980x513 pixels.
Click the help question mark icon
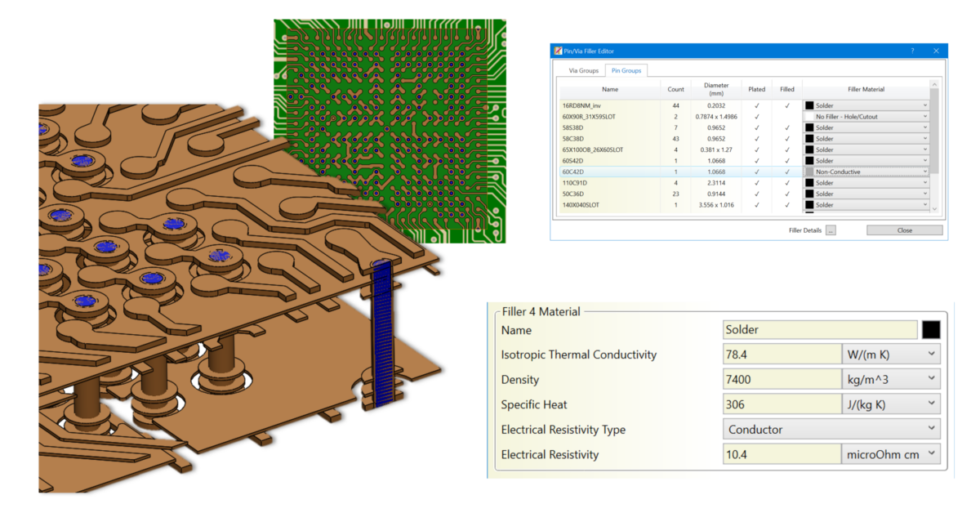click(x=912, y=51)
